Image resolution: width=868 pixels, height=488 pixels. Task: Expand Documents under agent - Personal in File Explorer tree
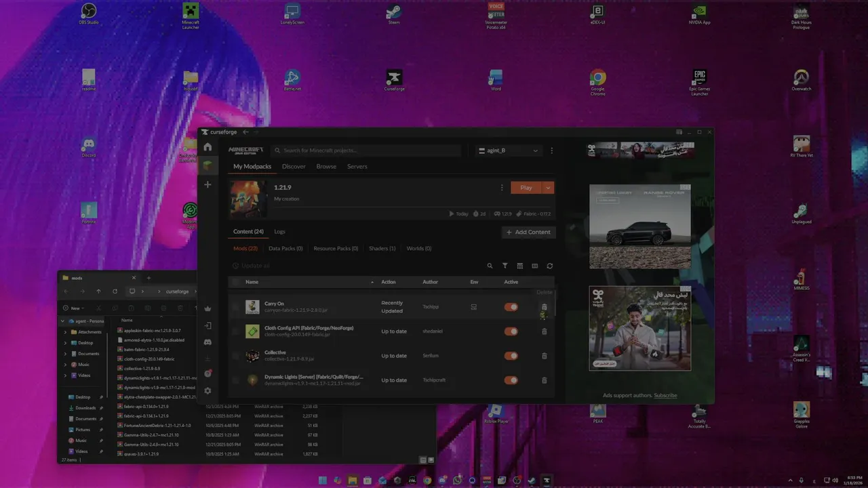66,354
